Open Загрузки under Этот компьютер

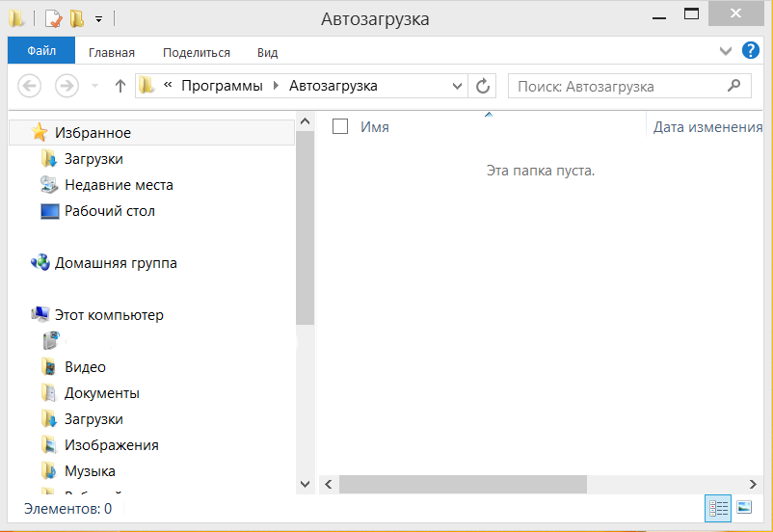click(93, 419)
